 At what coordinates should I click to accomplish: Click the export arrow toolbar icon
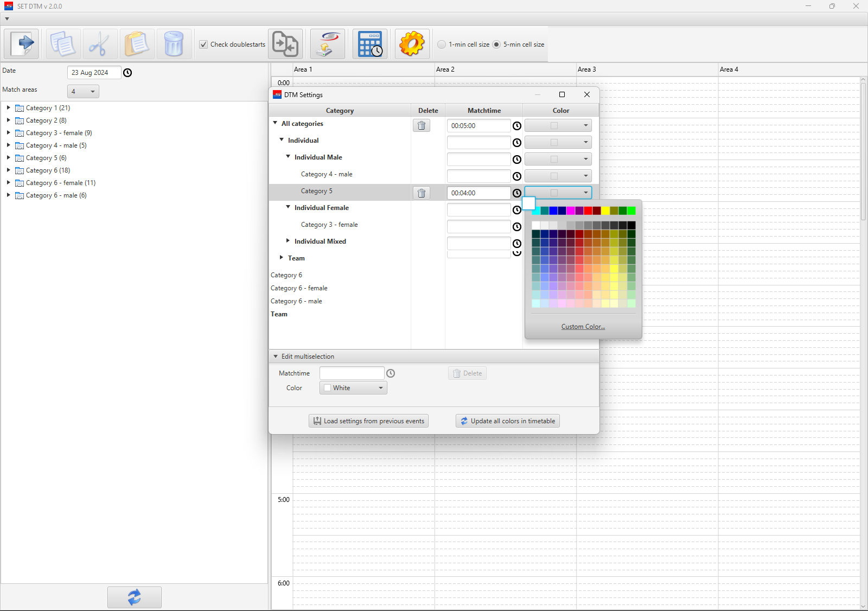coord(22,44)
